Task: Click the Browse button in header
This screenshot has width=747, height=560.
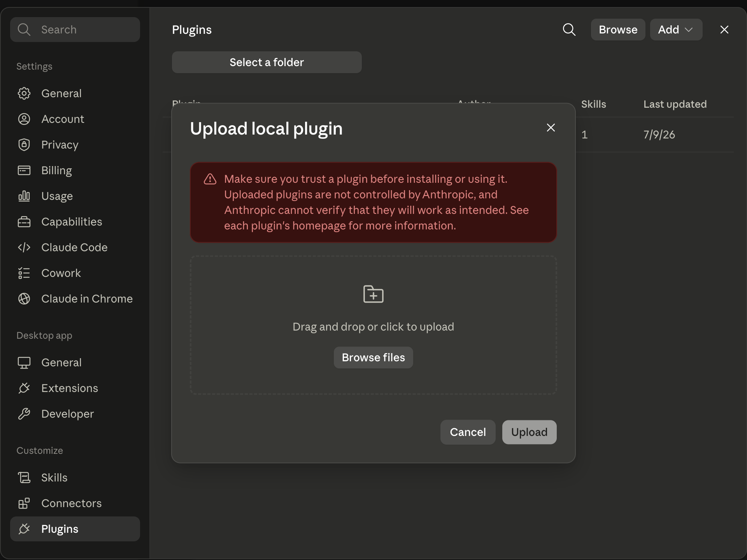Action: click(618, 30)
